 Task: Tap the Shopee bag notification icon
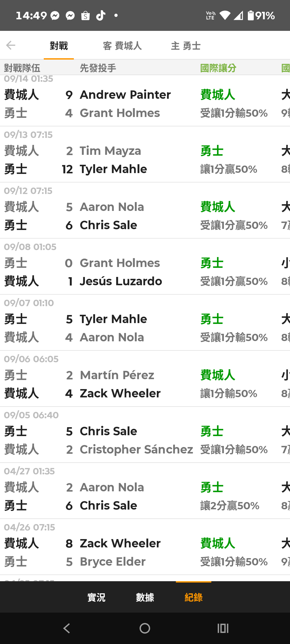pyautogui.click(x=85, y=16)
